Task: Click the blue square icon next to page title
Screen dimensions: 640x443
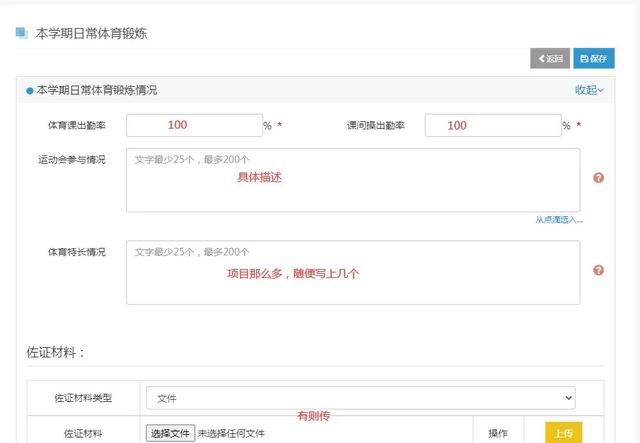Action: [x=21, y=33]
